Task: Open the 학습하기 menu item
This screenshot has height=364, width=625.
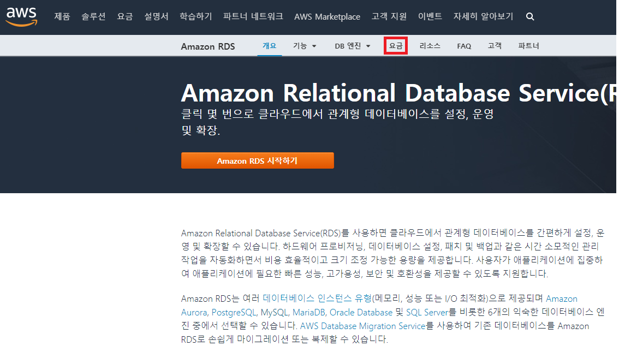Action: pyautogui.click(x=196, y=16)
